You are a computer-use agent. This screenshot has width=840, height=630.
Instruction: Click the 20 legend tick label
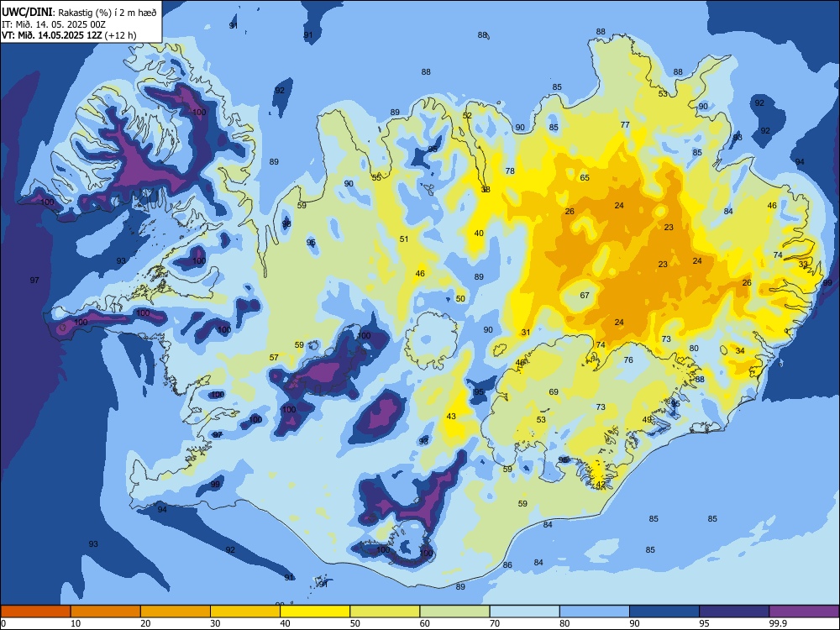tap(145, 623)
